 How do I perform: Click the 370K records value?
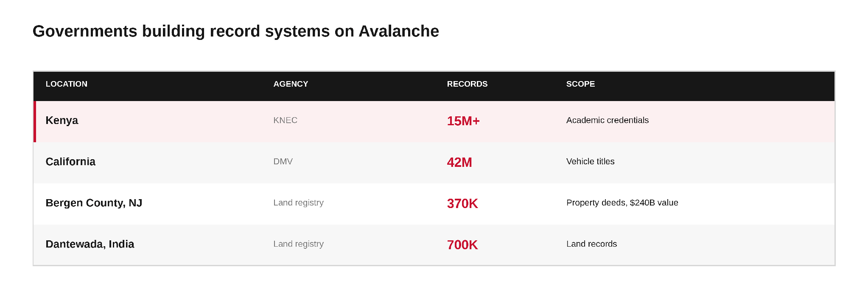[462, 203]
